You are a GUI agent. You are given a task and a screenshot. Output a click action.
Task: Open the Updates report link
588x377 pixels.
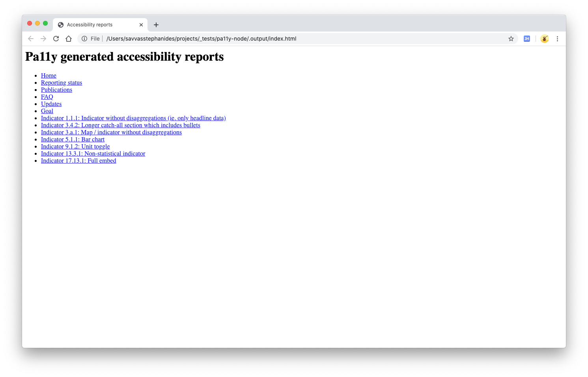[51, 104]
